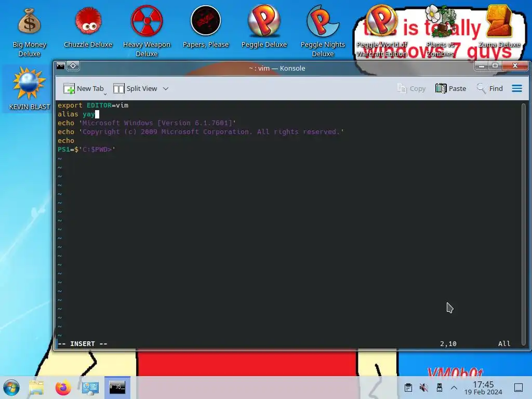Click the '-- INSERT --' mode indicator
Screen dimensions: 532x399
[83, 344]
